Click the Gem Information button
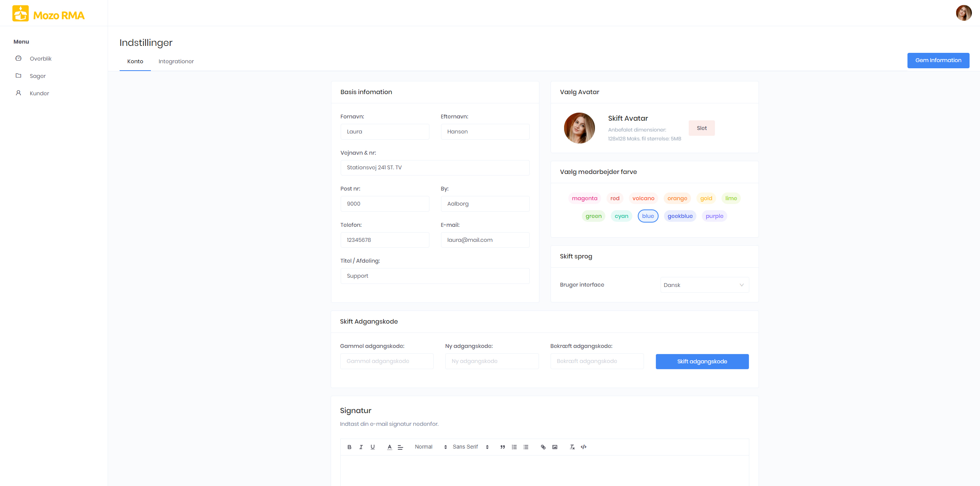This screenshot has width=980, height=486. (938, 61)
